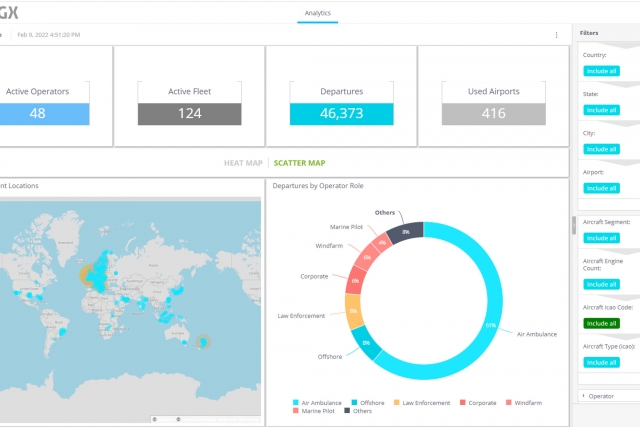Viewport: 640px width, 427px height.
Task: Click the Air Ambulance 61% donut segment
Action: click(x=491, y=325)
